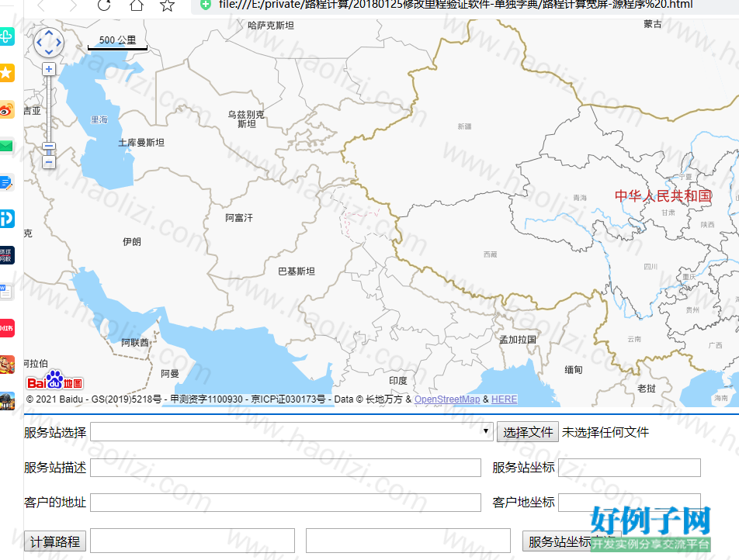Click the 服务站坐标 query button at bottom
Image resolution: width=739 pixels, height=560 pixels.
(x=571, y=541)
